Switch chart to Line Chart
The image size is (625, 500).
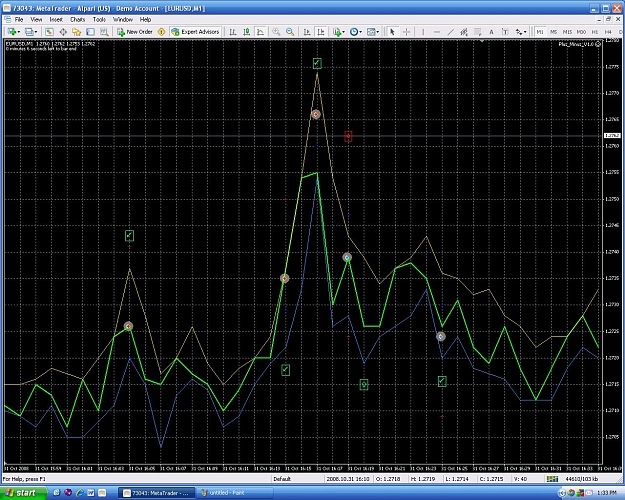pyautogui.click(x=260, y=32)
